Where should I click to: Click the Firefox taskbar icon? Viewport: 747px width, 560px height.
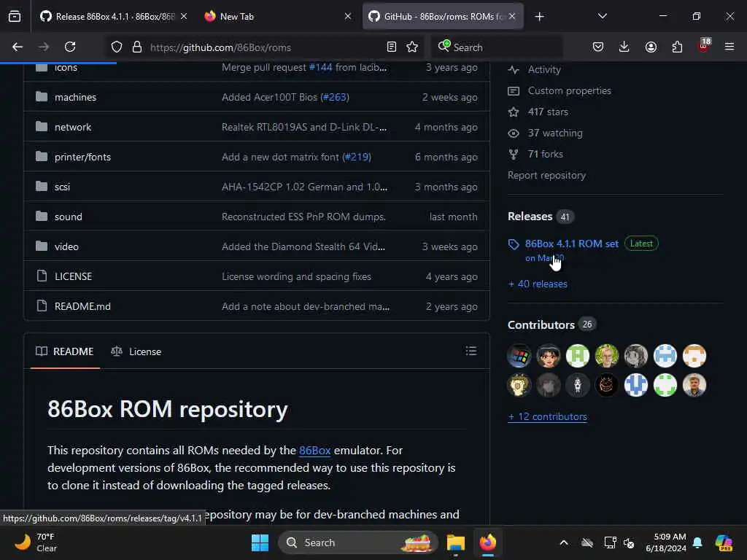tap(487, 542)
